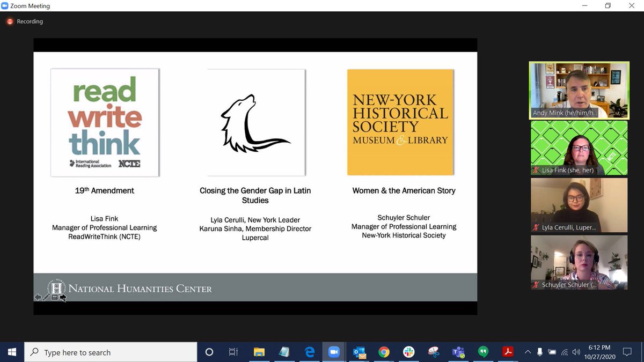The height and width of the screenshot is (362, 644).
Task: Select Lisa Fink's video thumbnail
Action: tap(579, 147)
